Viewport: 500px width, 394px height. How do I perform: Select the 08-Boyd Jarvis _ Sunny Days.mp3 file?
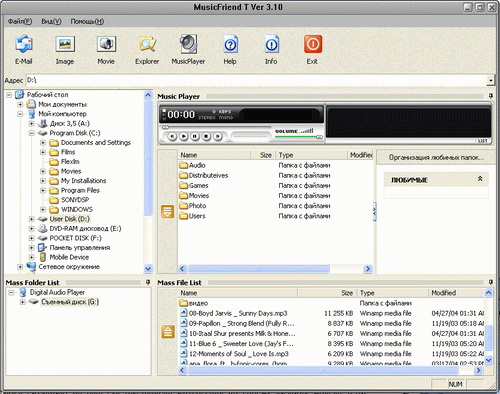coord(238,313)
